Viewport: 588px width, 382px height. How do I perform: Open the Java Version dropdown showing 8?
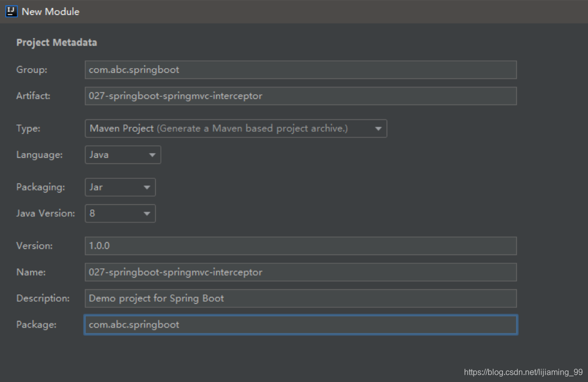pyautogui.click(x=120, y=214)
